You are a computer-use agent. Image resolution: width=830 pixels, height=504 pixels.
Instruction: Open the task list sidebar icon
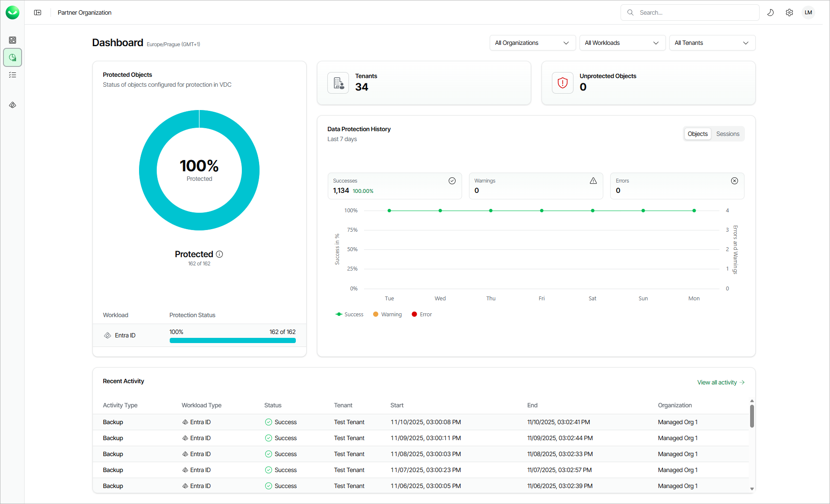coord(13,75)
